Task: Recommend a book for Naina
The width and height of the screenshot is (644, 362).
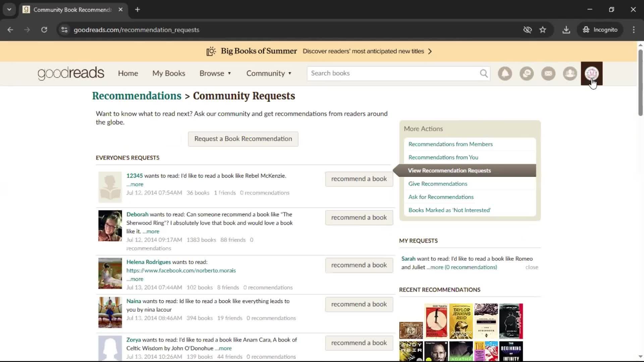Action: (x=359, y=304)
